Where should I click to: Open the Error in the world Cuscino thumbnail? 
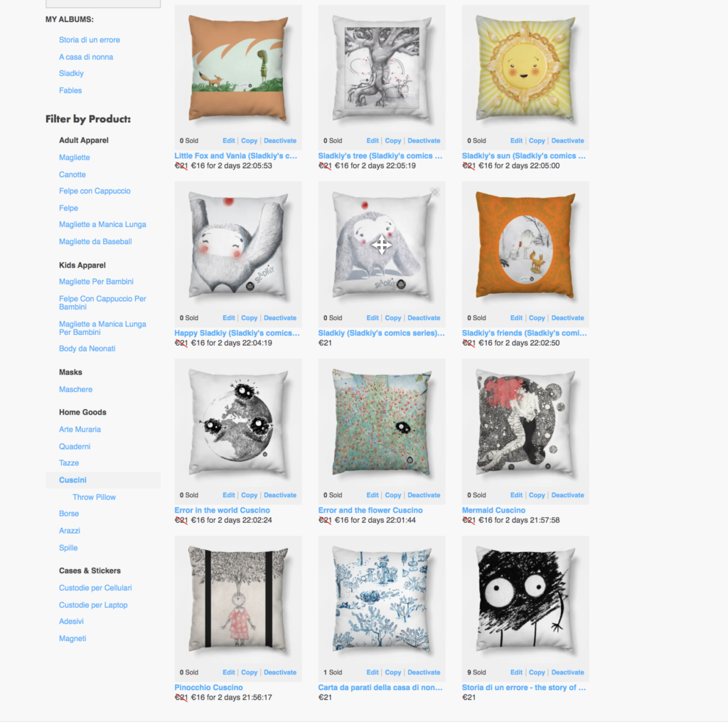point(238,423)
